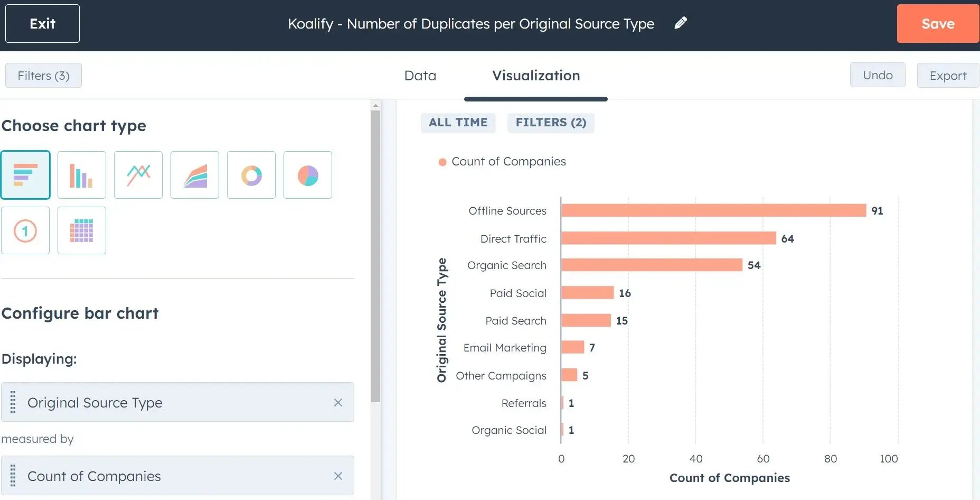The height and width of the screenshot is (500, 980).
Task: Click Export to download the report
Action: pyautogui.click(x=948, y=75)
